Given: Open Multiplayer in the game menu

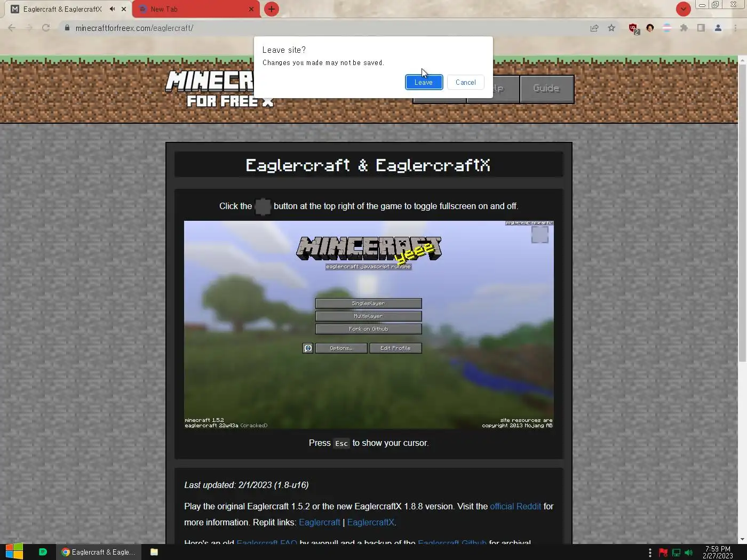Looking at the screenshot, I should 368,316.
